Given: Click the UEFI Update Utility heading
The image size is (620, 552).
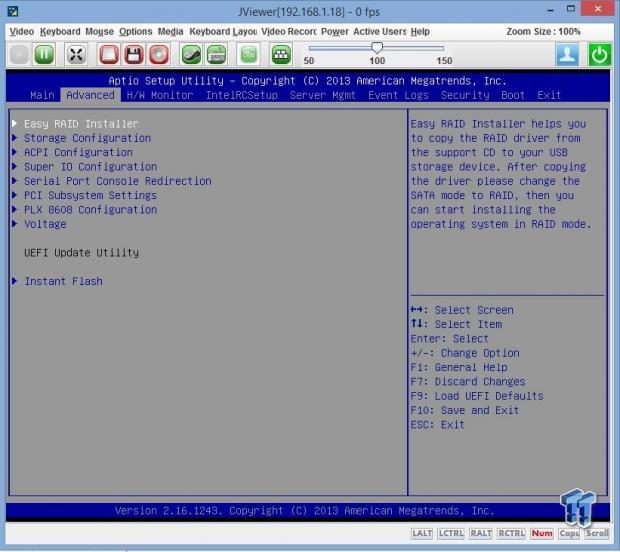Looking at the screenshot, I should click(81, 253).
